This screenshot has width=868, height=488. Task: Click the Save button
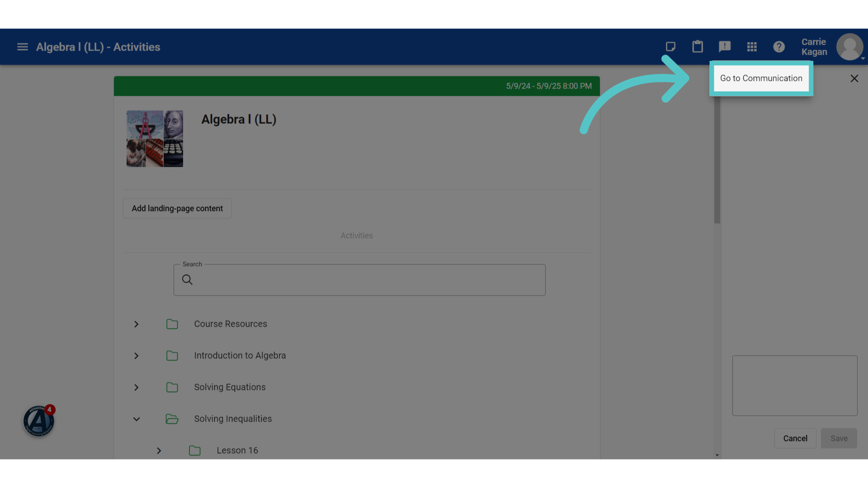point(839,438)
